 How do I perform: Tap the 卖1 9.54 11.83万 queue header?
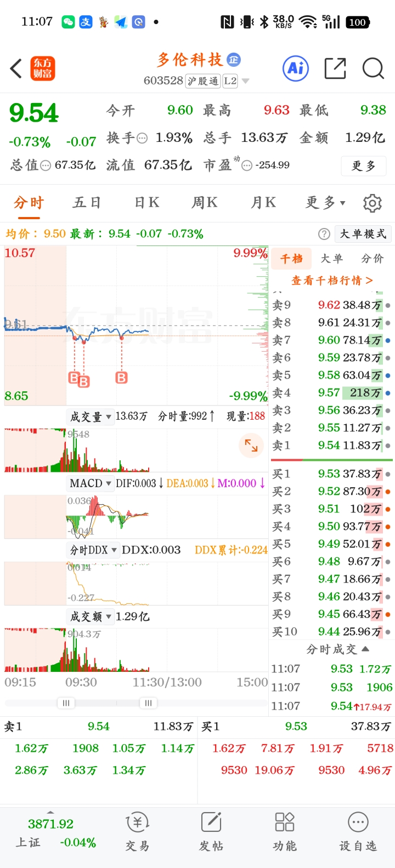(x=99, y=727)
